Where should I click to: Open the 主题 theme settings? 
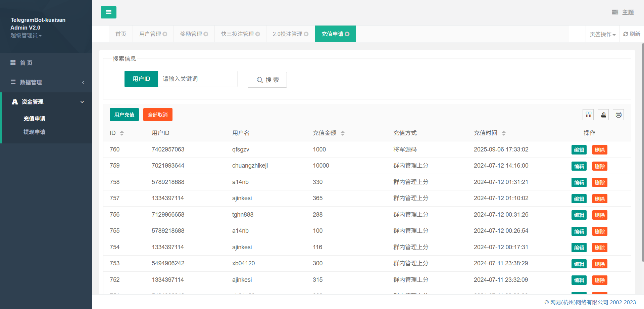tap(623, 12)
